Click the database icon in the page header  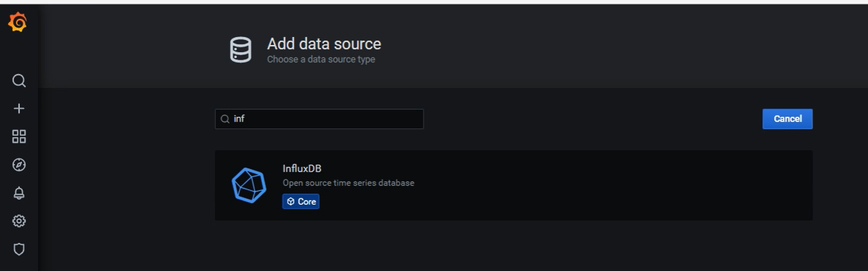(x=240, y=50)
